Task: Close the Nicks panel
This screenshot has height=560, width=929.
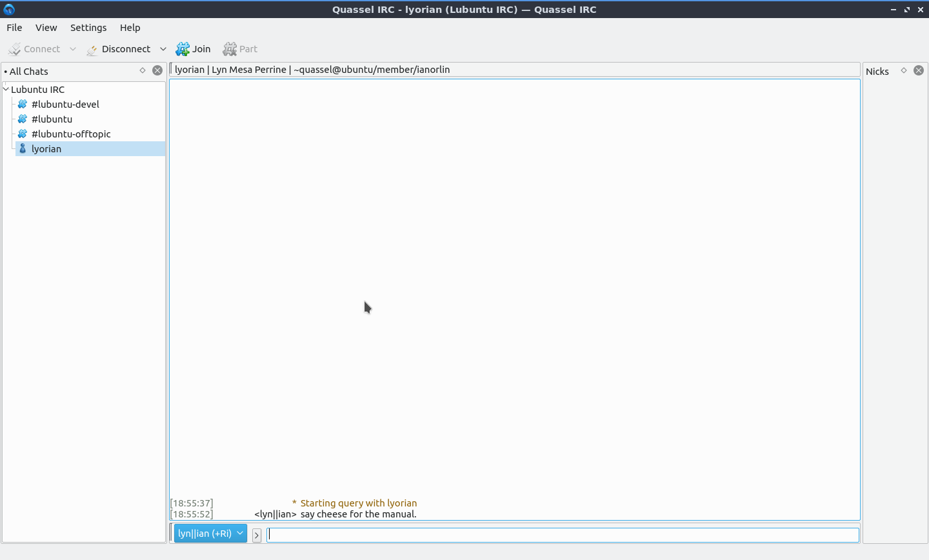Action: (x=919, y=70)
